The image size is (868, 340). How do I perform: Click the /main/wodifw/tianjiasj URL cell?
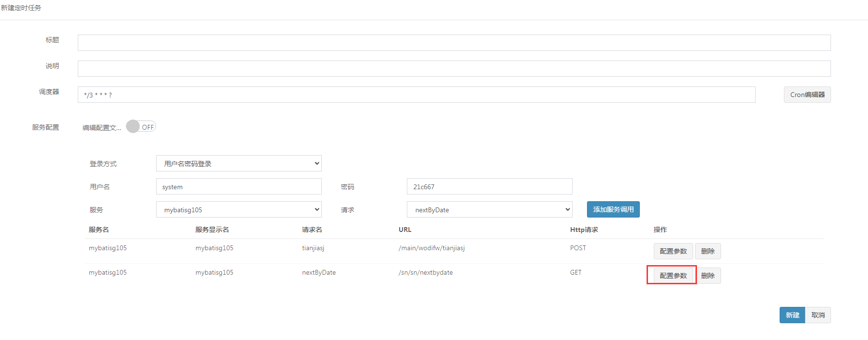tap(432, 248)
